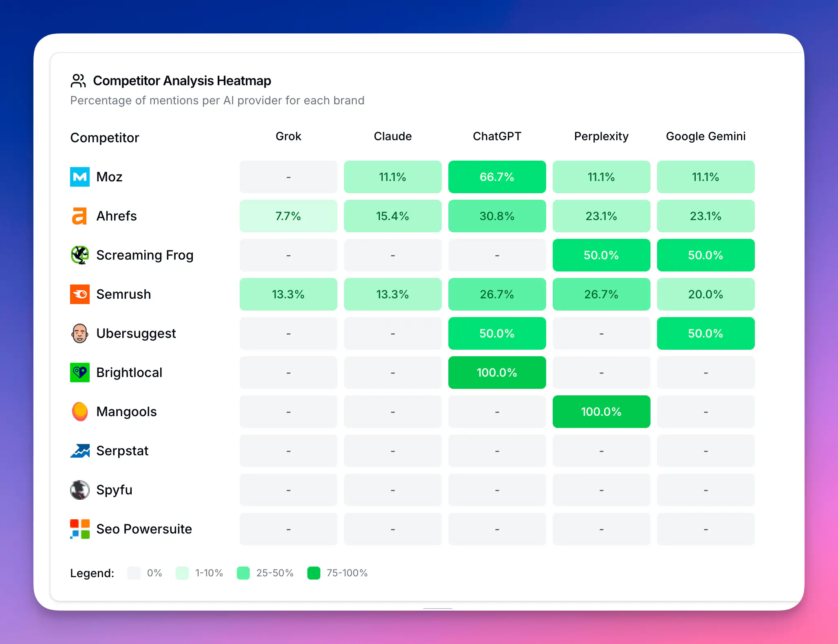Click the Ahrefs orange logo icon
838x644 pixels.
79,216
